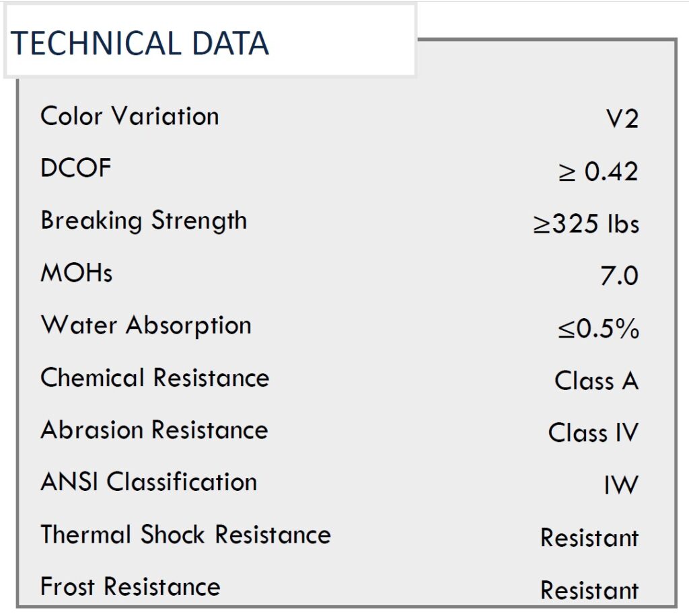The height and width of the screenshot is (616, 689).
Task: Click the Class A value
Action: (596, 380)
